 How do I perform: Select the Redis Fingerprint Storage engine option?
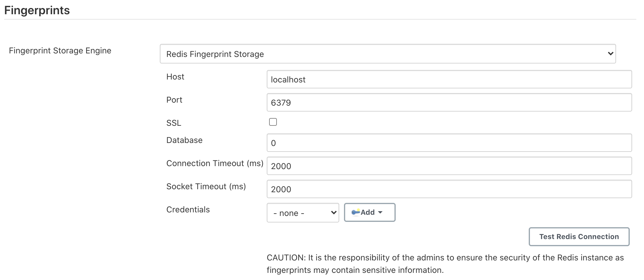[x=386, y=54]
